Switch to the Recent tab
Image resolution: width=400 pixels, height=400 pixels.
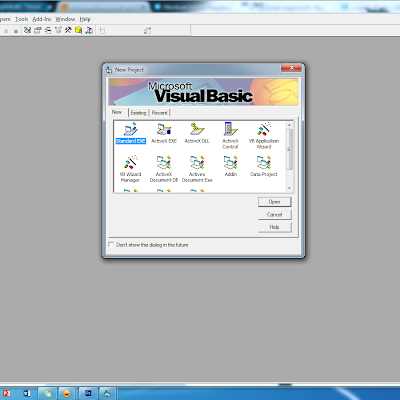click(x=160, y=113)
